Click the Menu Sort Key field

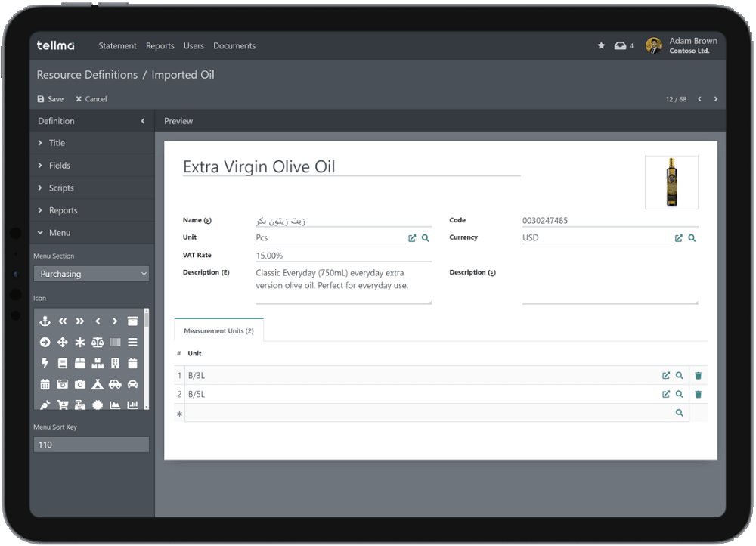click(91, 445)
